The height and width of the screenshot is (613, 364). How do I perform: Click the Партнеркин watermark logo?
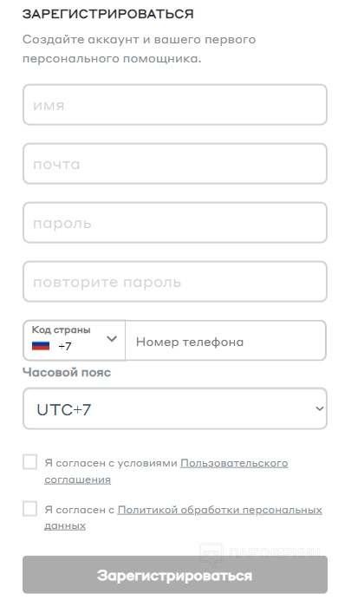pyautogui.click(x=260, y=553)
